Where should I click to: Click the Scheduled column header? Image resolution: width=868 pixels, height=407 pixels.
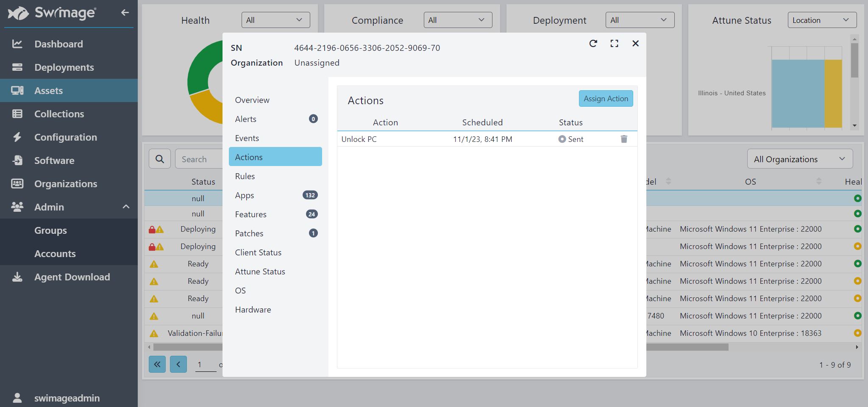tap(482, 122)
